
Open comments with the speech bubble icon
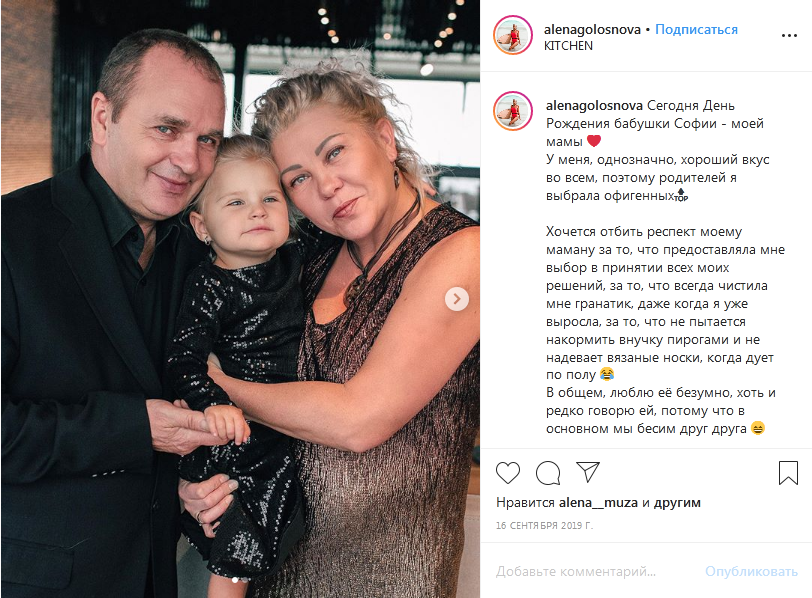548,473
